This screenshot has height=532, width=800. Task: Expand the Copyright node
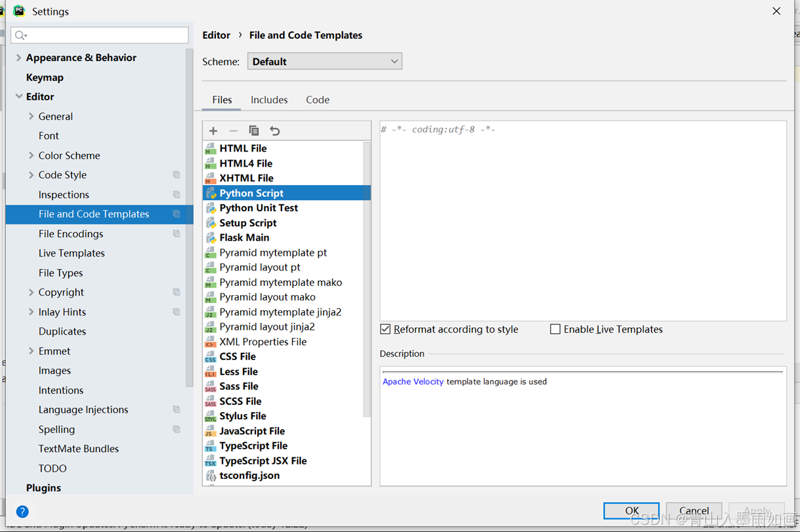click(31, 292)
